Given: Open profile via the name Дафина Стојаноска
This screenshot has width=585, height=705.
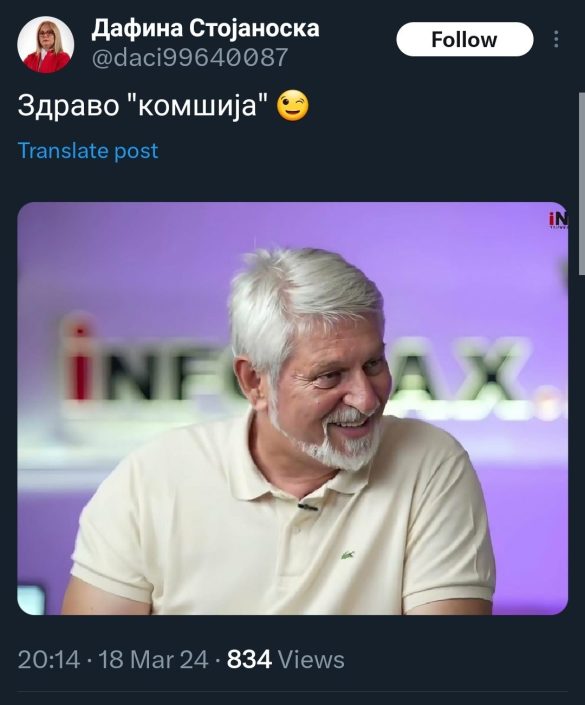Looking at the screenshot, I should [x=205, y=28].
